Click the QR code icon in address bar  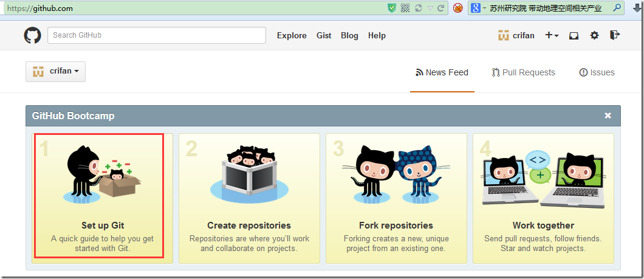click(405, 8)
